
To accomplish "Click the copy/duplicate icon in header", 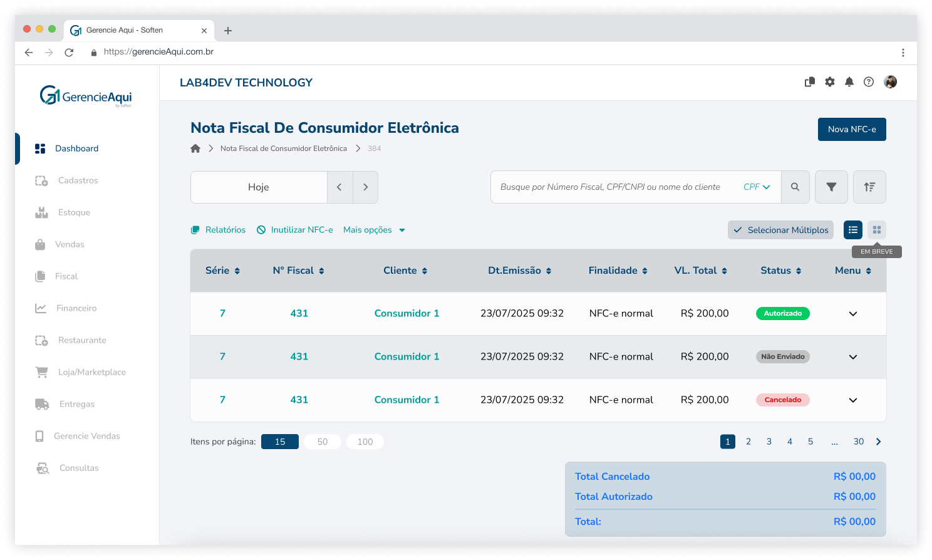I will pyautogui.click(x=810, y=82).
